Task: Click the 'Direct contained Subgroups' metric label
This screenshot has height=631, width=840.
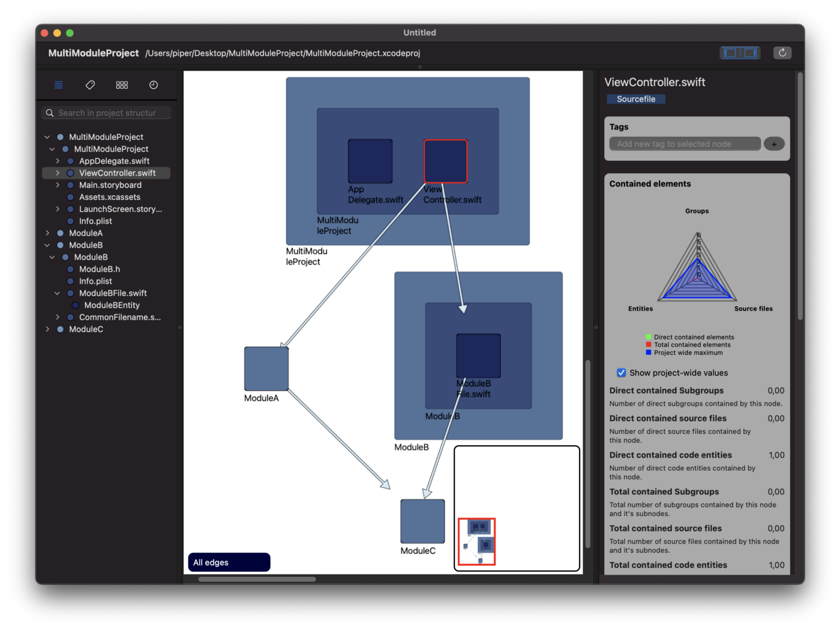Action: pyautogui.click(x=667, y=390)
